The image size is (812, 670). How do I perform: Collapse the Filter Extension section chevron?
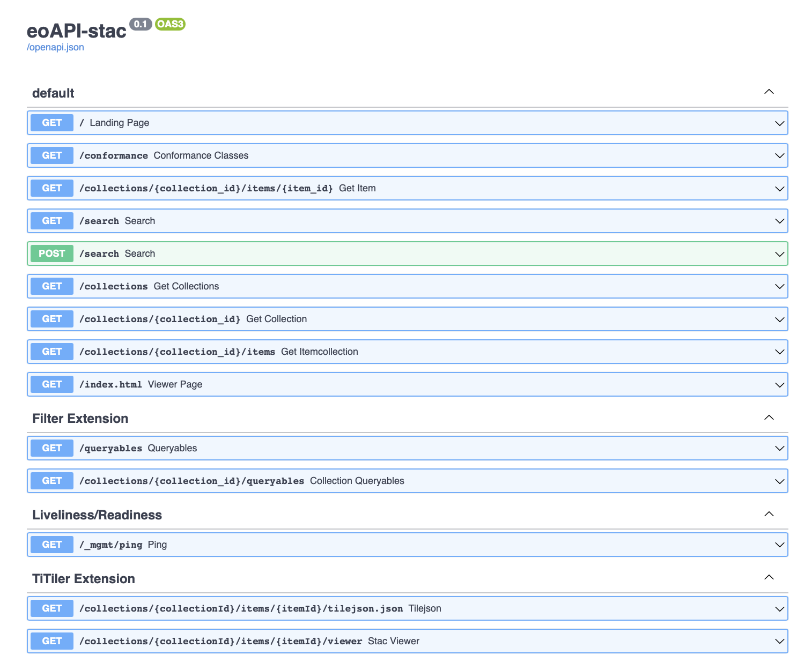[x=769, y=418]
